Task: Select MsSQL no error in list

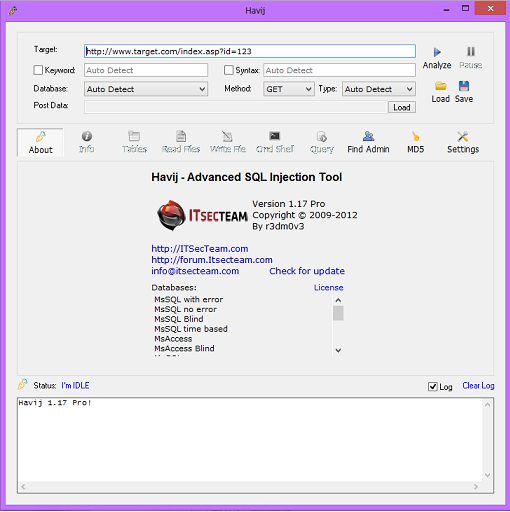Action: coord(185,309)
